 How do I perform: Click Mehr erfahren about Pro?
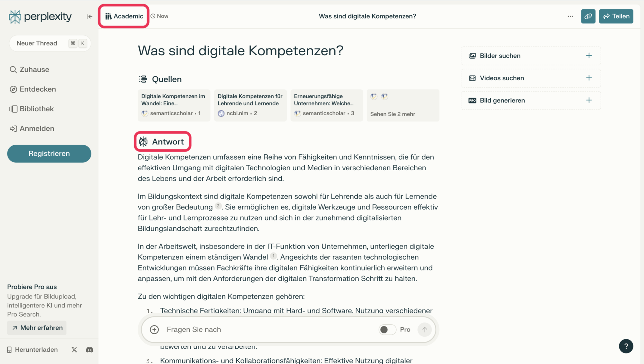click(x=37, y=328)
